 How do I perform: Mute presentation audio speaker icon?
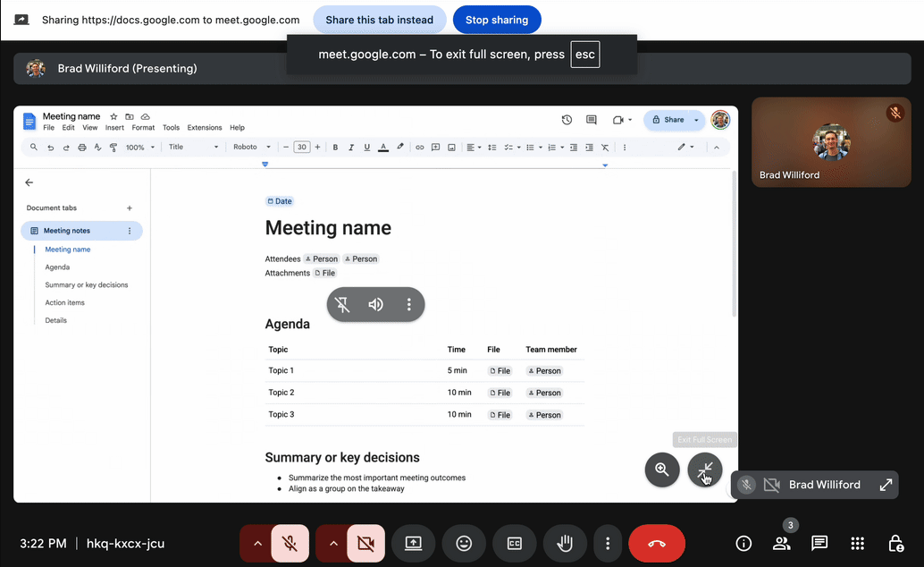point(375,304)
